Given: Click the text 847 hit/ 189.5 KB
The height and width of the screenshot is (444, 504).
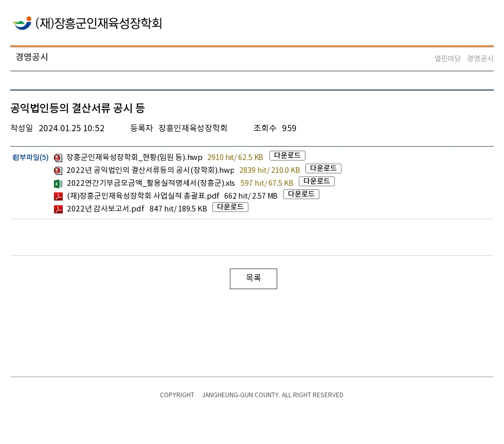Looking at the screenshot, I should pyautogui.click(x=178, y=209).
